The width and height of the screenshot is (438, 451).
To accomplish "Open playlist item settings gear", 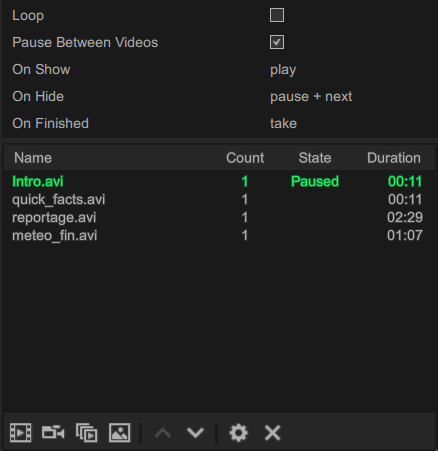I will coord(238,433).
